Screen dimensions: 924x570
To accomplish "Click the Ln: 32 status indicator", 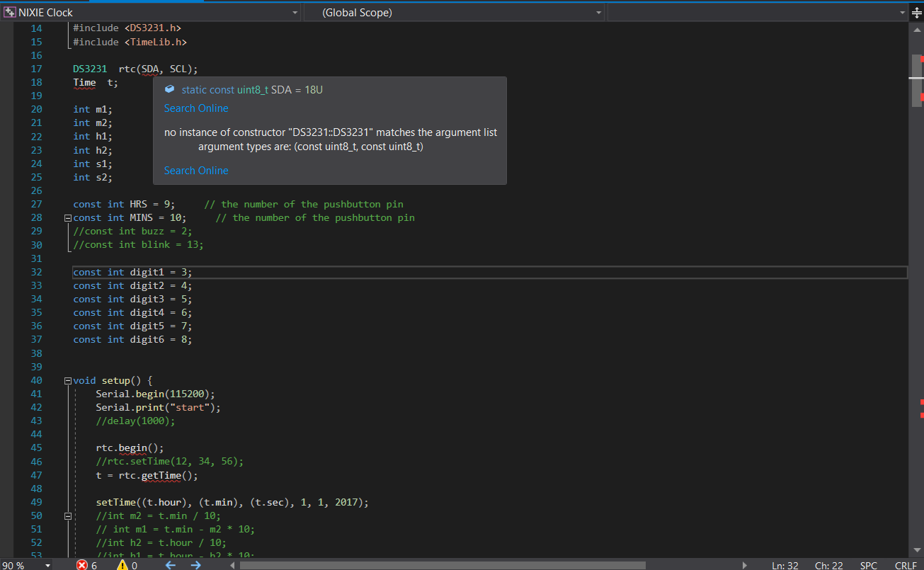I will coord(785,565).
